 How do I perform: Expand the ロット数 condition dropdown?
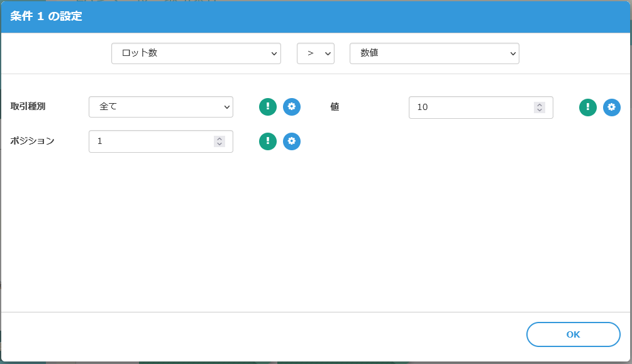click(196, 53)
